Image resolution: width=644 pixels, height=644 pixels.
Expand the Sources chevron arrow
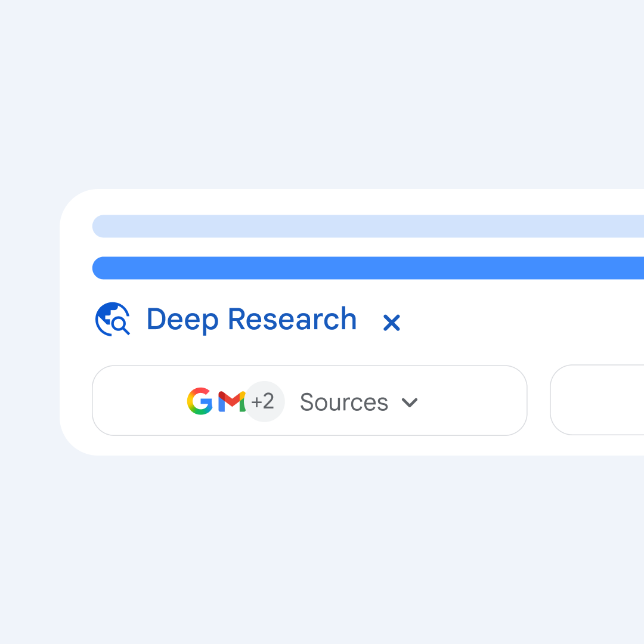tap(410, 402)
